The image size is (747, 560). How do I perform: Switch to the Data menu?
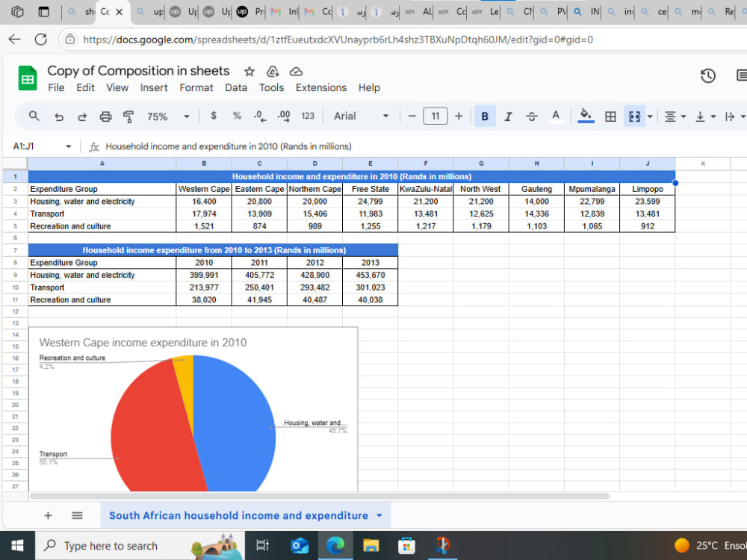coord(236,87)
